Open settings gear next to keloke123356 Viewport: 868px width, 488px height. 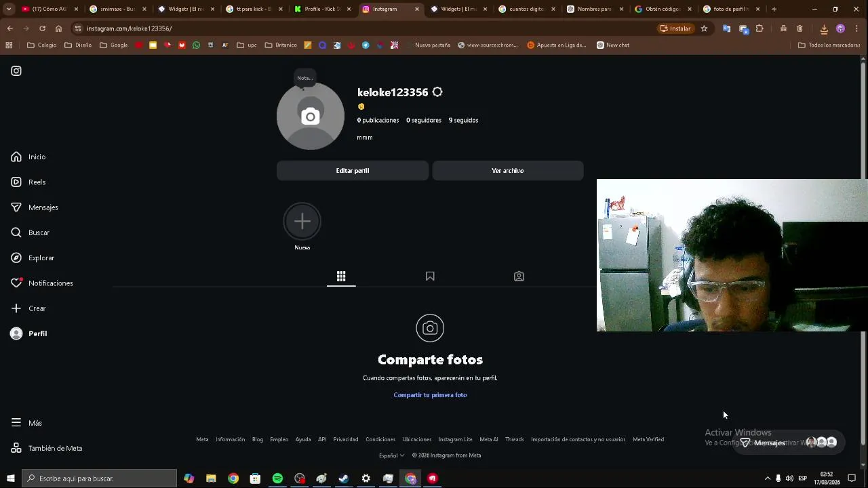437,92
